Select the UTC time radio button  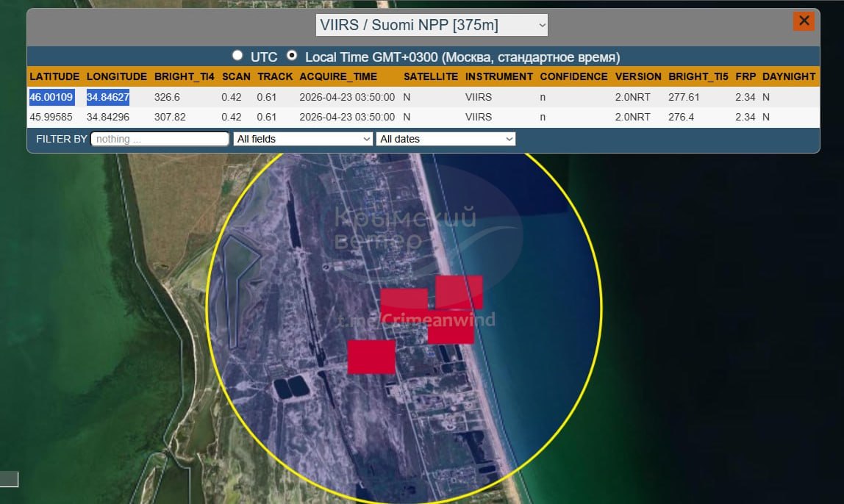(237, 56)
